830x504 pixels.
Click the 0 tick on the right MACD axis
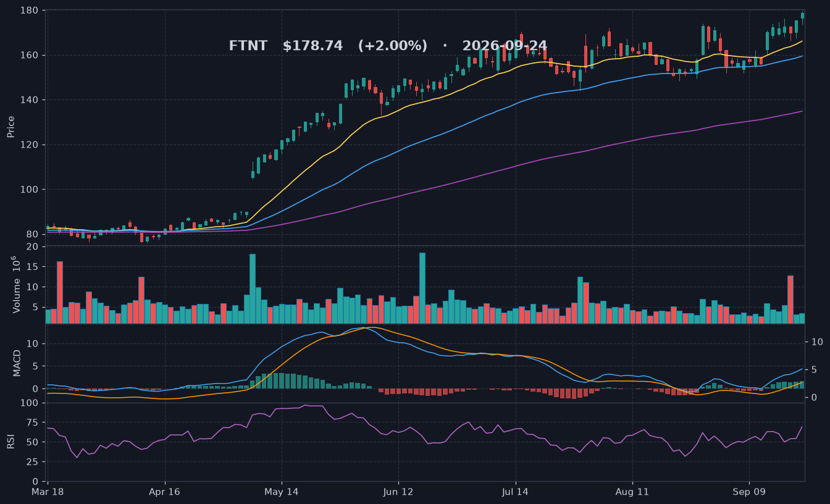tap(813, 398)
